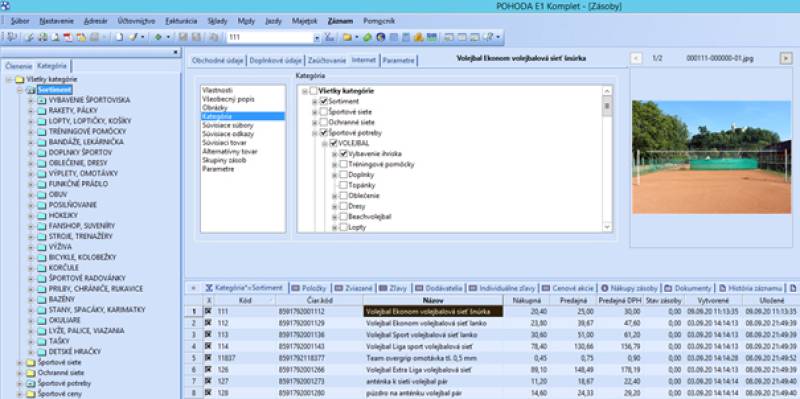
Task: Click the folder icon of Športové ceny
Action: [31, 394]
